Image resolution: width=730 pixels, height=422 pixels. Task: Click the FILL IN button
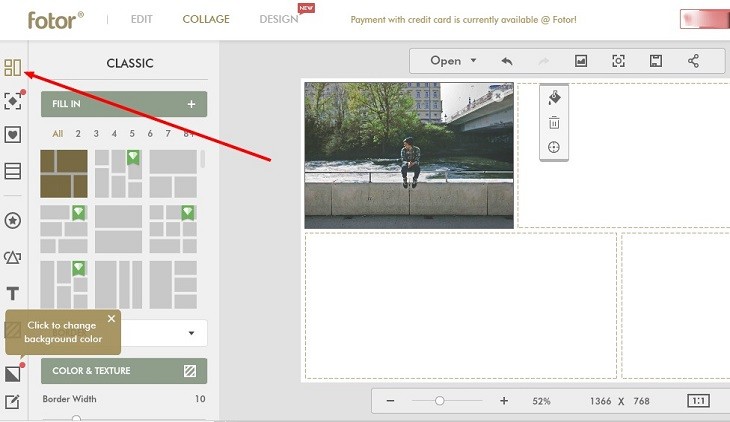(124, 104)
